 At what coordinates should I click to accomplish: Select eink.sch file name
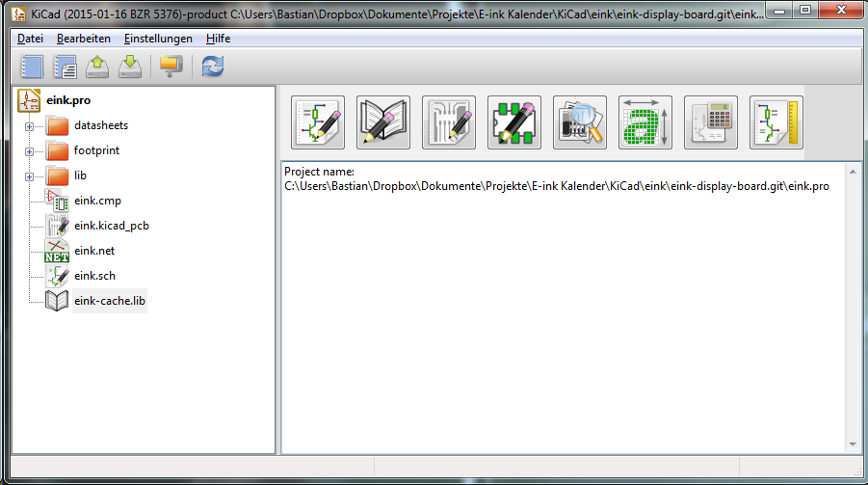tap(94, 276)
